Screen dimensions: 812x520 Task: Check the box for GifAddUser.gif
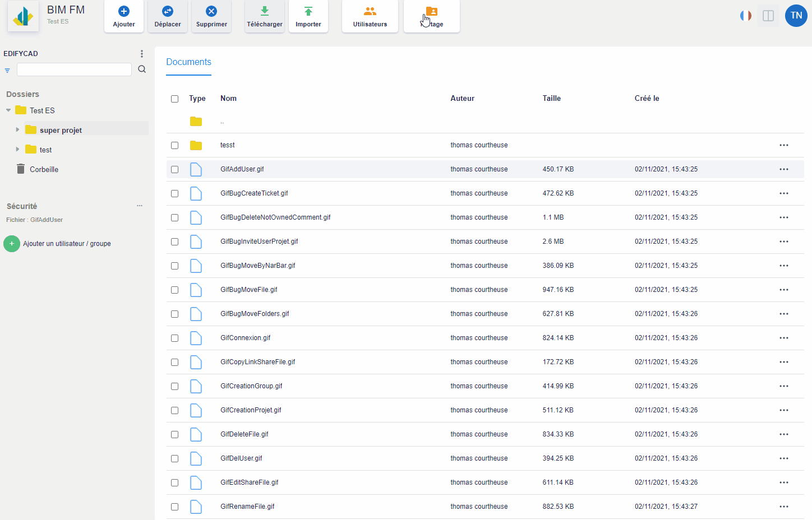[175, 169]
